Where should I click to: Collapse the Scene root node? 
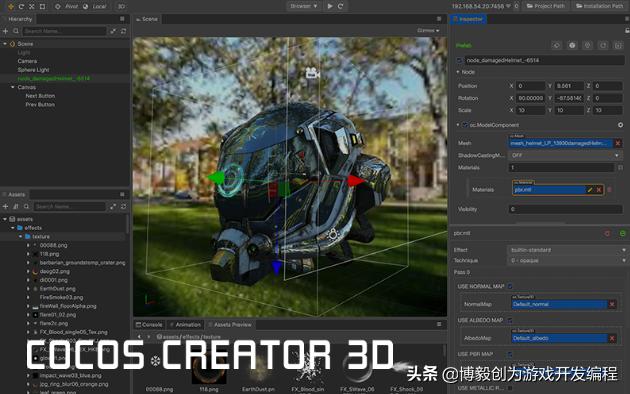[x=5, y=44]
